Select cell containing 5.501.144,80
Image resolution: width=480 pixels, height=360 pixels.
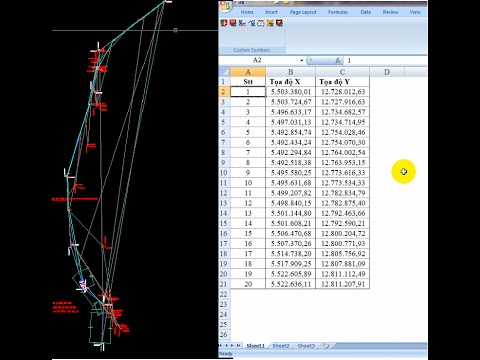pyautogui.click(x=290, y=213)
